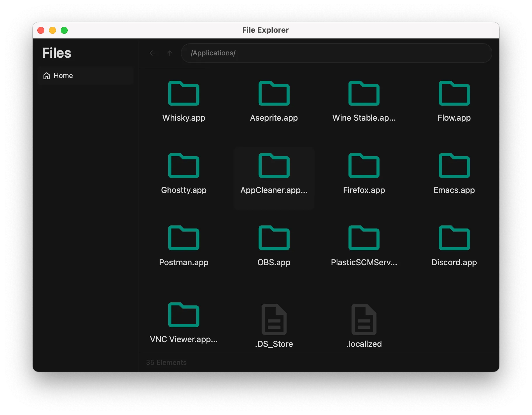Click the Flow.app label
532x415 pixels.
[454, 118]
